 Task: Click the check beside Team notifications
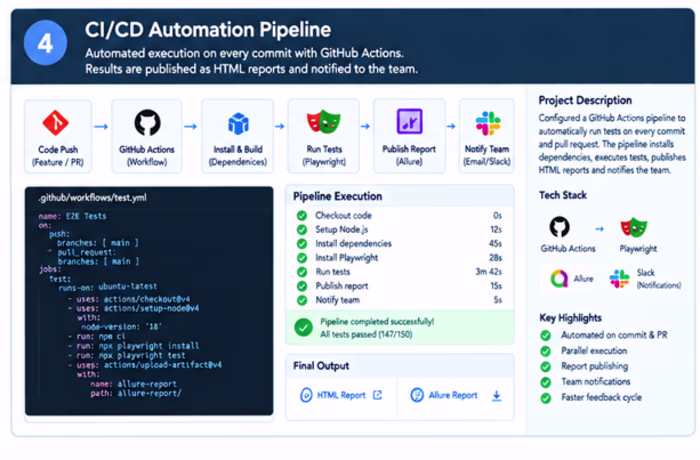tap(546, 382)
